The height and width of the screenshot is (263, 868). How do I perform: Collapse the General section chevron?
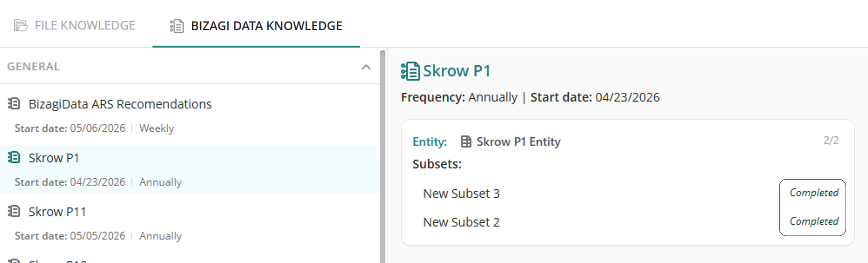(366, 67)
